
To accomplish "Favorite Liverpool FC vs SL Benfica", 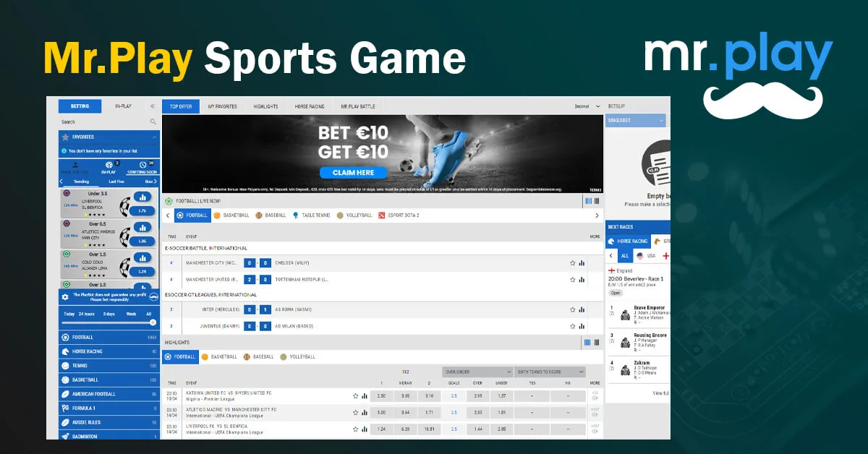I will [x=355, y=429].
